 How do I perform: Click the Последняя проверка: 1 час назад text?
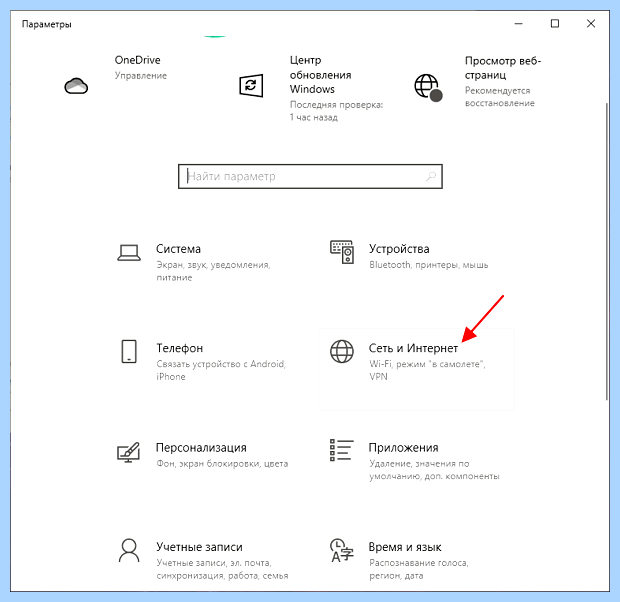pos(336,111)
